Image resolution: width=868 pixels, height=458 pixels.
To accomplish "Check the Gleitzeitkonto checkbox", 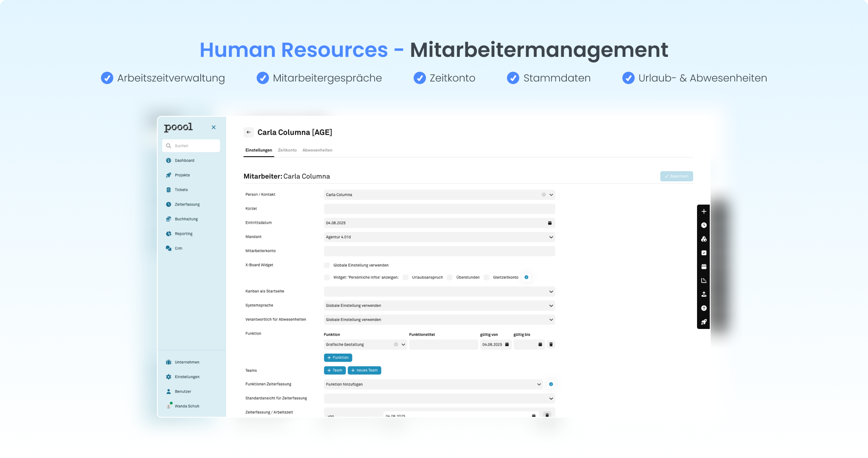I will coord(487,277).
